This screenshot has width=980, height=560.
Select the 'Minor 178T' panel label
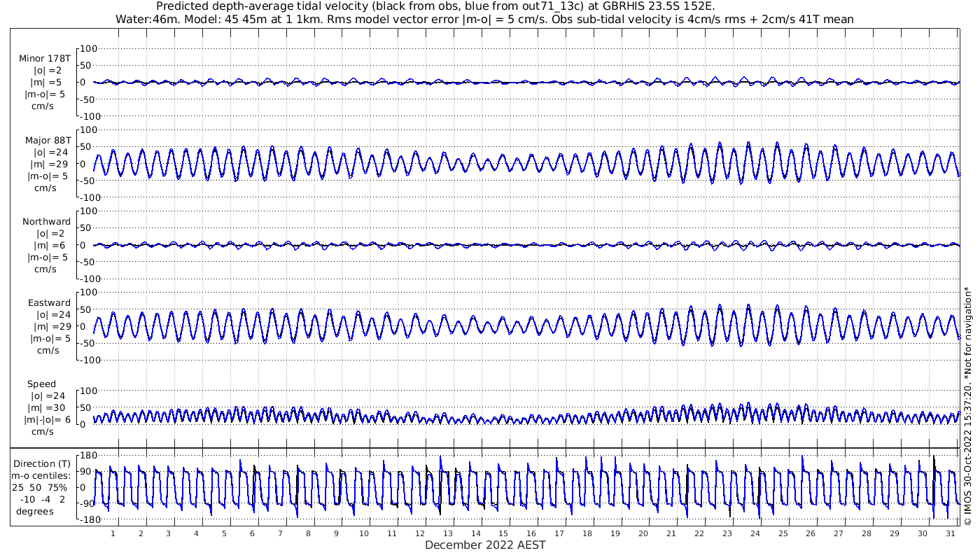[45, 59]
